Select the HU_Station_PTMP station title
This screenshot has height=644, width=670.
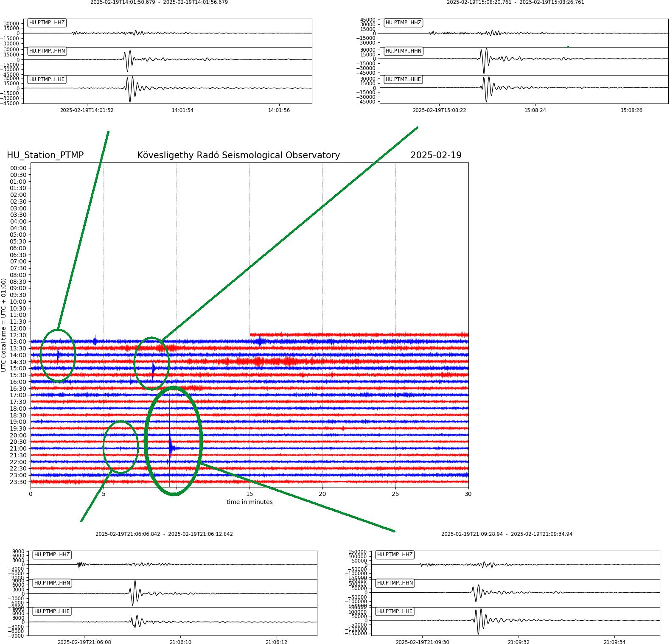pyautogui.click(x=45, y=155)
